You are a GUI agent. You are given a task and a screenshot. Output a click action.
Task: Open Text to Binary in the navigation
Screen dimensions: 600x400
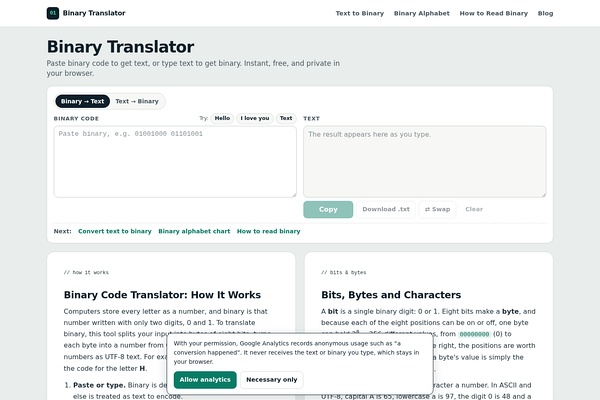(x=360, y=13)
